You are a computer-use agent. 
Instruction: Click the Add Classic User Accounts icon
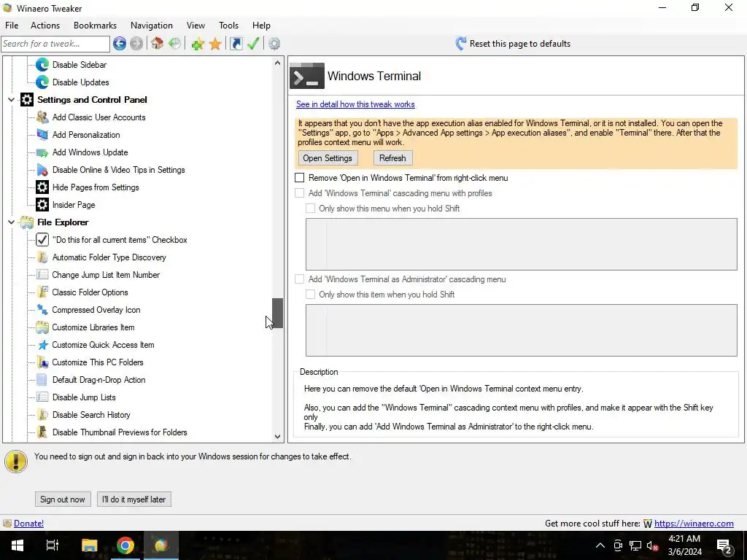42,117
